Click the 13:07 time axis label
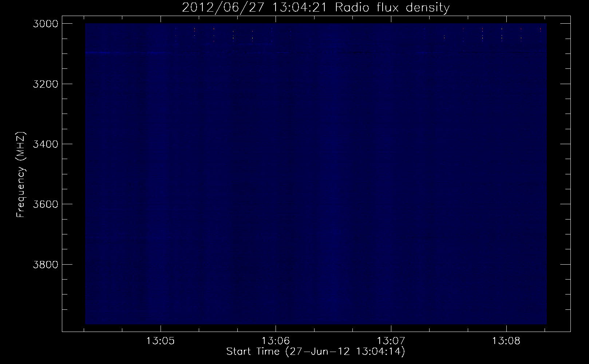The width and height of the screenshot is (589, 364). [391, 341]
